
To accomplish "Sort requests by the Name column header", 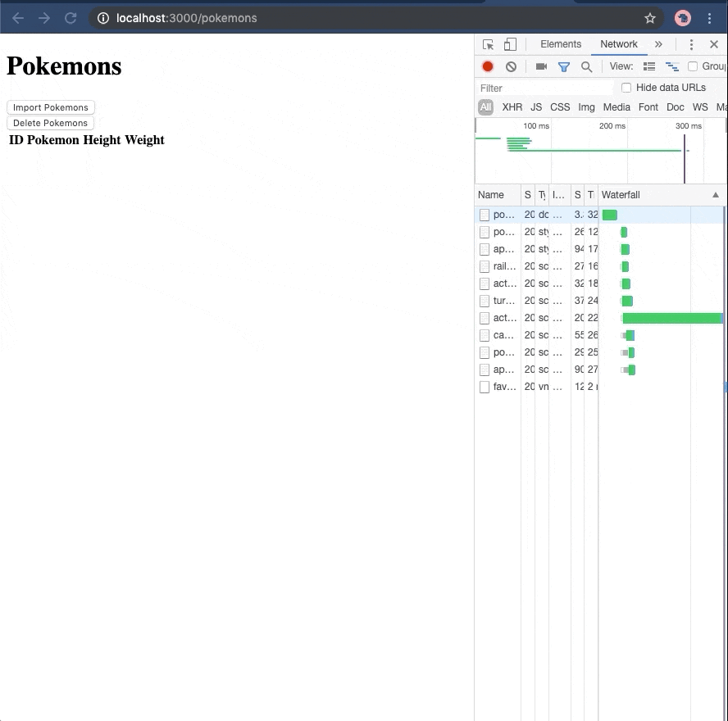I will pyautogui.click(x=498, y=195).
